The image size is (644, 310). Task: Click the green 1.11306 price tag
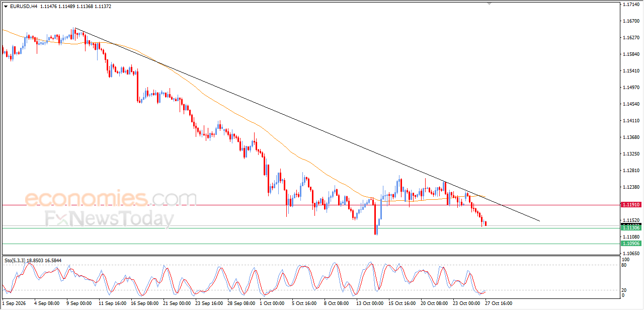(x=631, y=228)
